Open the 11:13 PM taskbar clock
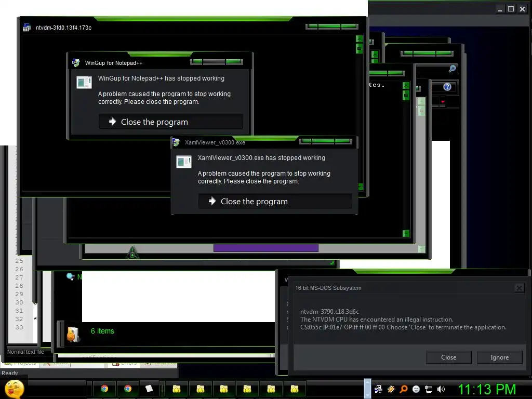 click(x=487, y=389)
